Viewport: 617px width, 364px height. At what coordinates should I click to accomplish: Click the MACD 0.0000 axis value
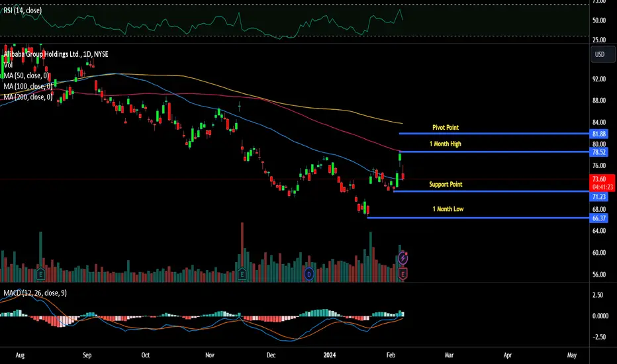pos(600,316)
